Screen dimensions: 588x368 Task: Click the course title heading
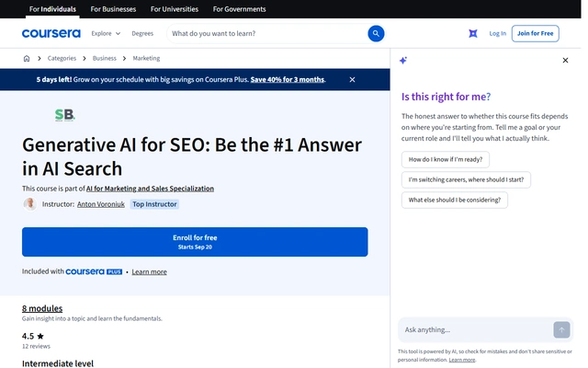point(192,156)
